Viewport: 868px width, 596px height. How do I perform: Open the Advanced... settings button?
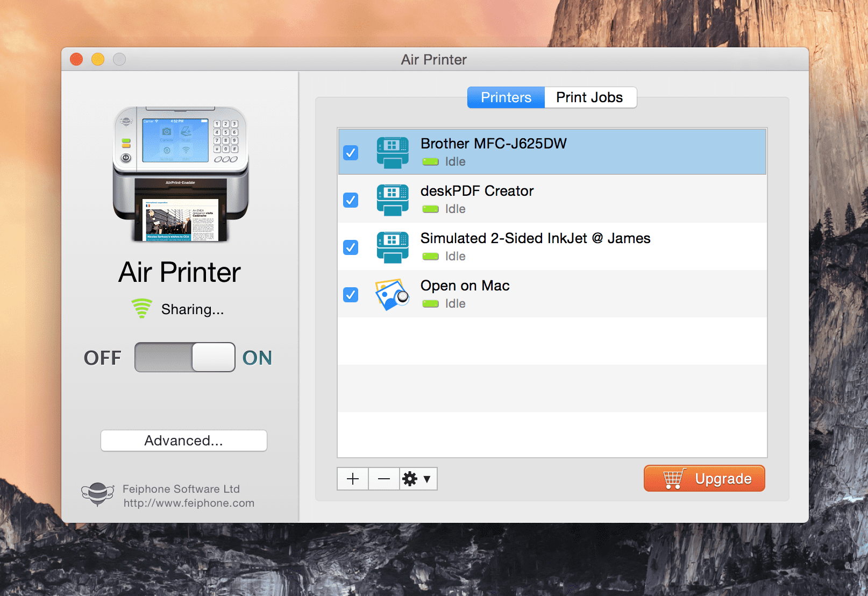[x=184, y=441]
